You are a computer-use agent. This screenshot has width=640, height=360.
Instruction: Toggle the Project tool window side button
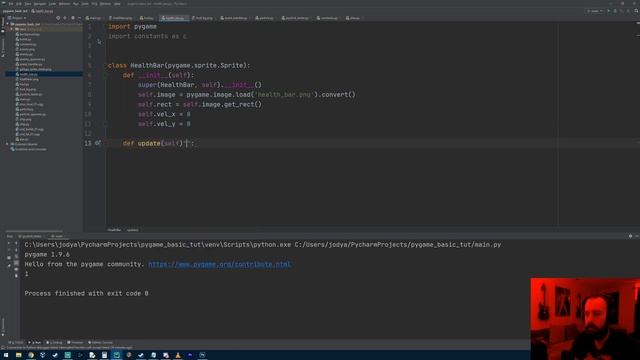click(3, 24)
